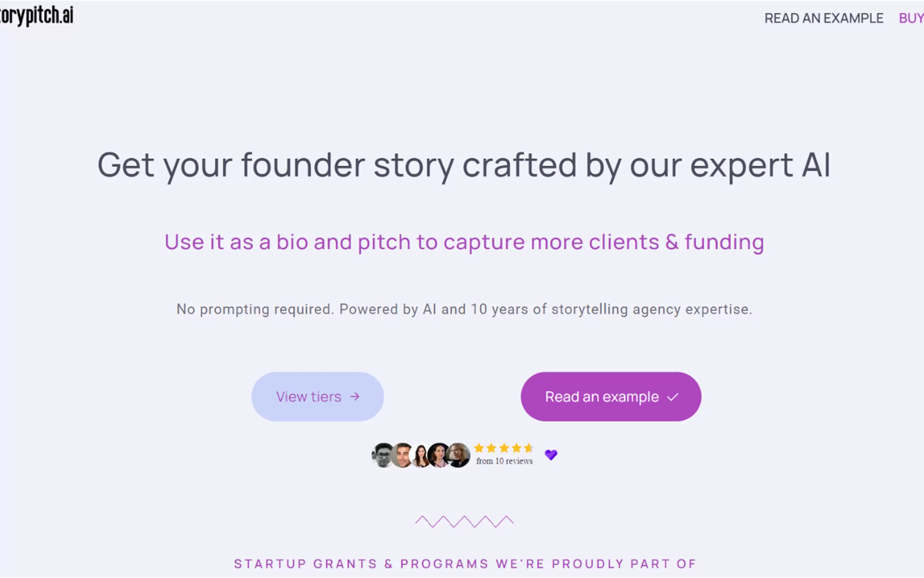Click the middle star of the rating
This screenshot has height=578, width=924.
(x=504, y=448)
